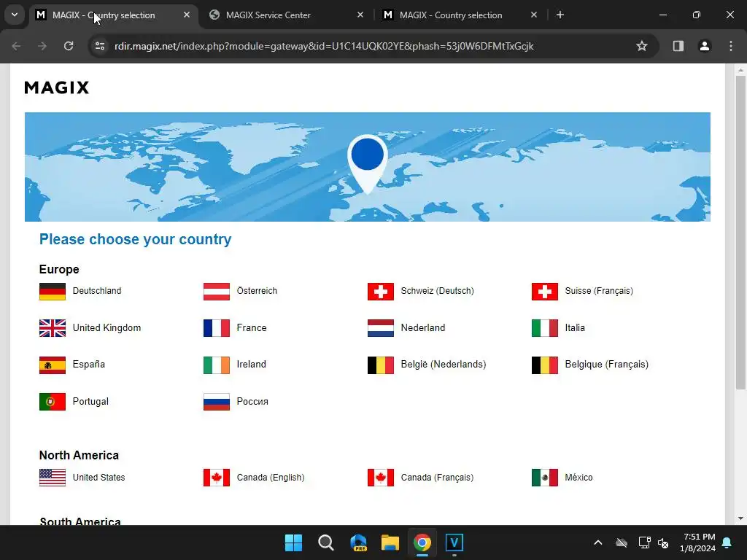This screenshot has height=560, width=747.
Task: Open the Chrome three-dot menu
Action: [731, 46]
